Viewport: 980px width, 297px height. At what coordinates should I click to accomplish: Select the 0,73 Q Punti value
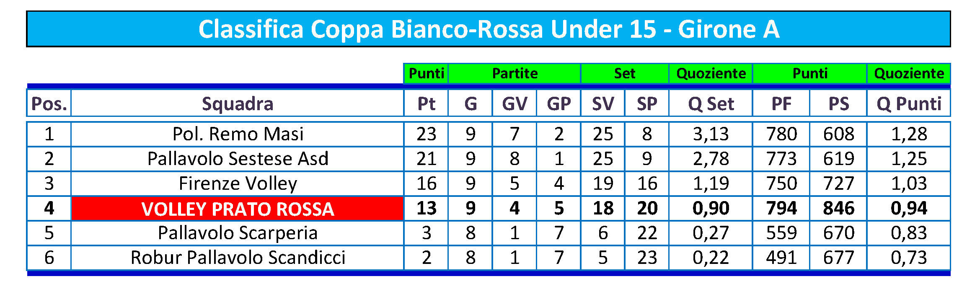point(909,258)
